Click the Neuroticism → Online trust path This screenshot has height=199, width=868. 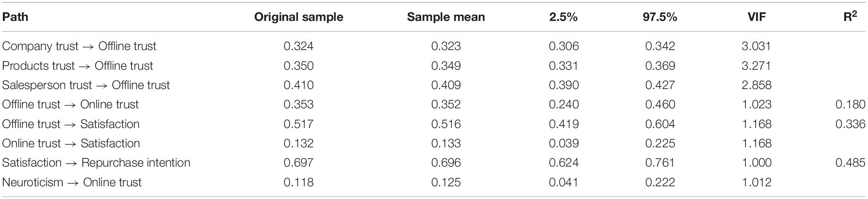(72, 182)
